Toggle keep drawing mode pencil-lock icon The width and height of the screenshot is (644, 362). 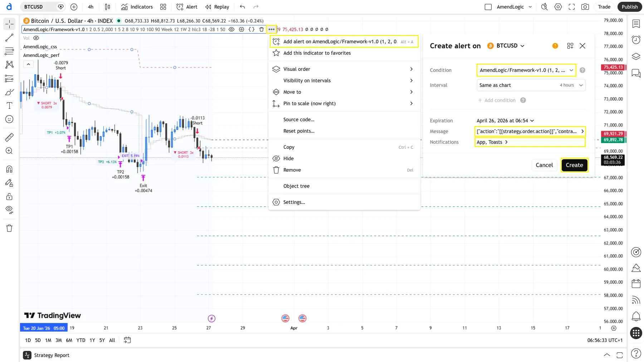(x=9, y=183)
